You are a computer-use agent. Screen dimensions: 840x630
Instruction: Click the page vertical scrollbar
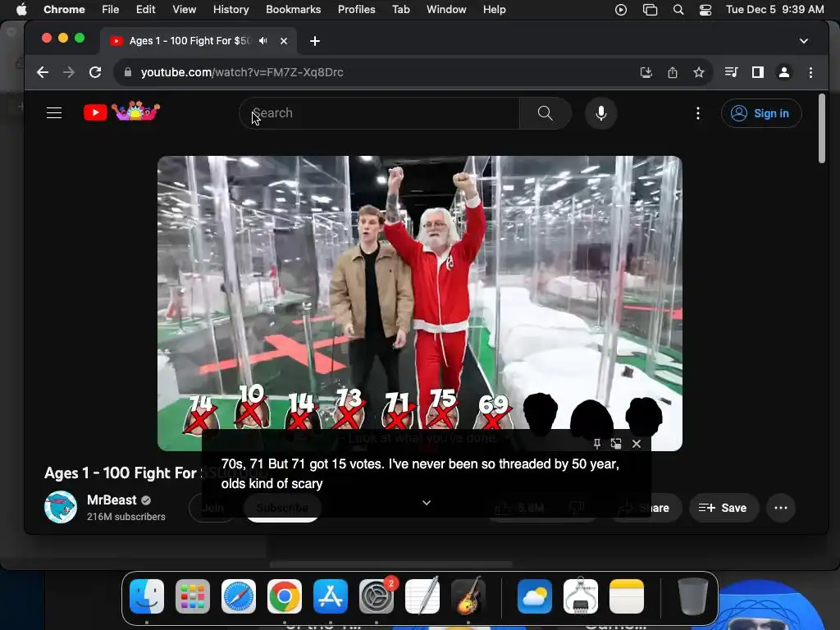point(822,129)
